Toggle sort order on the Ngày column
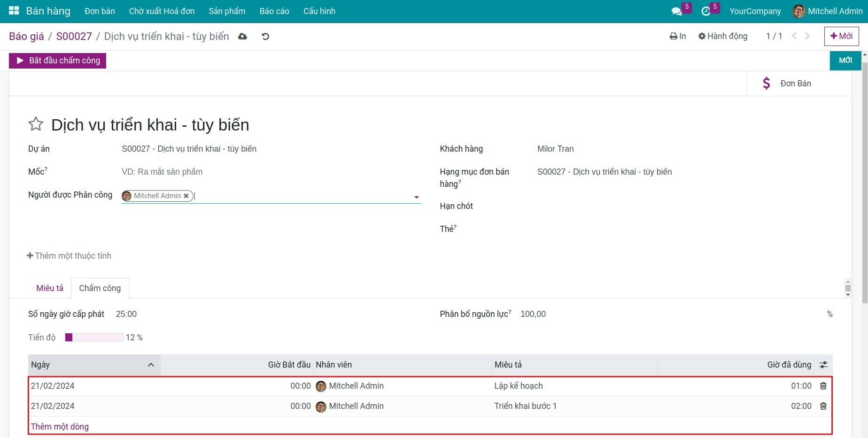The image size is (868, 438). pyautogui.click(x=94, y=365)
